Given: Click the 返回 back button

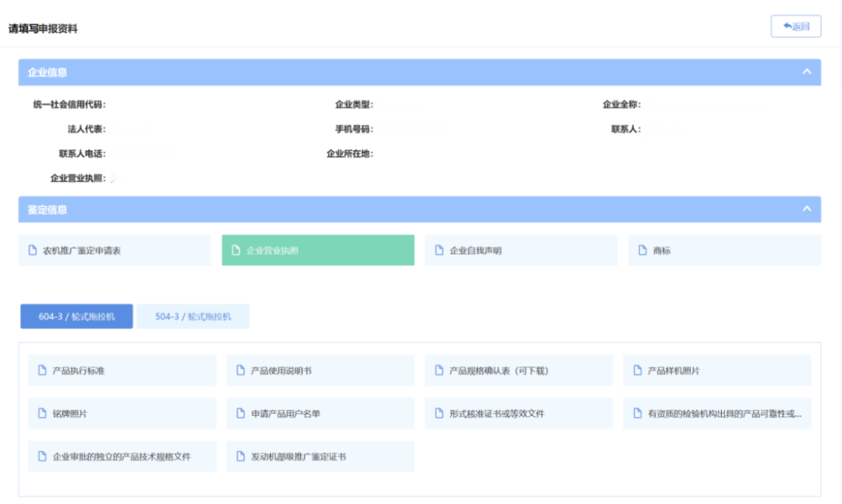Looking at the screenshot, I should [795, 26].
